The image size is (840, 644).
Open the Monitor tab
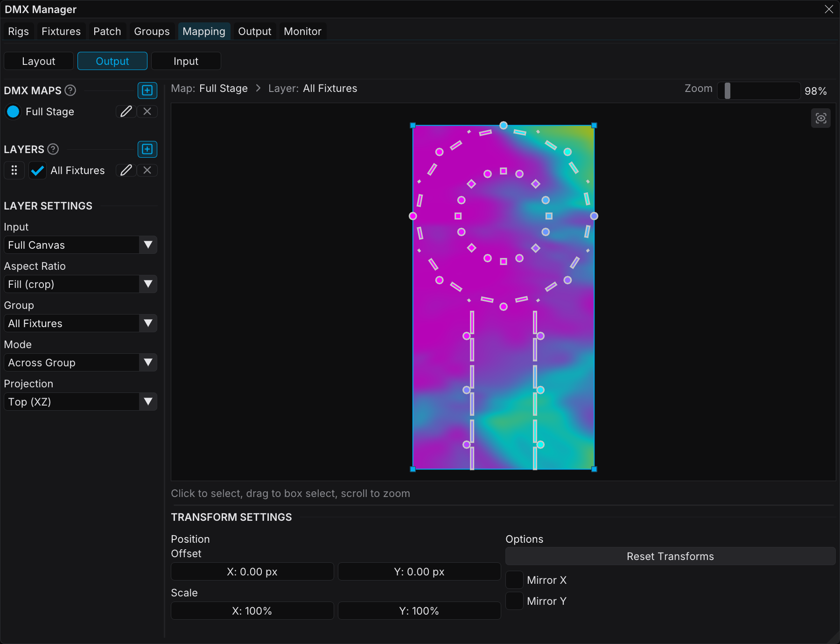(x=303, y=31)
